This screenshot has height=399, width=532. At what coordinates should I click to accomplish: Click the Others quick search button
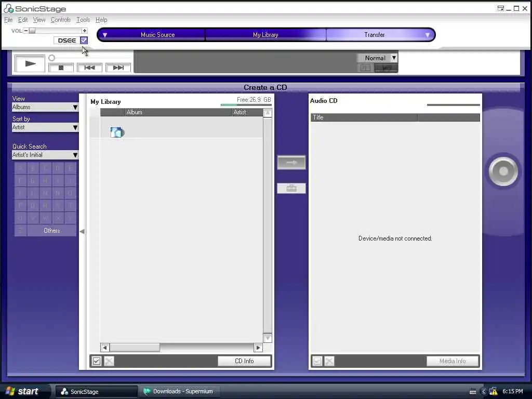(52, 231)
